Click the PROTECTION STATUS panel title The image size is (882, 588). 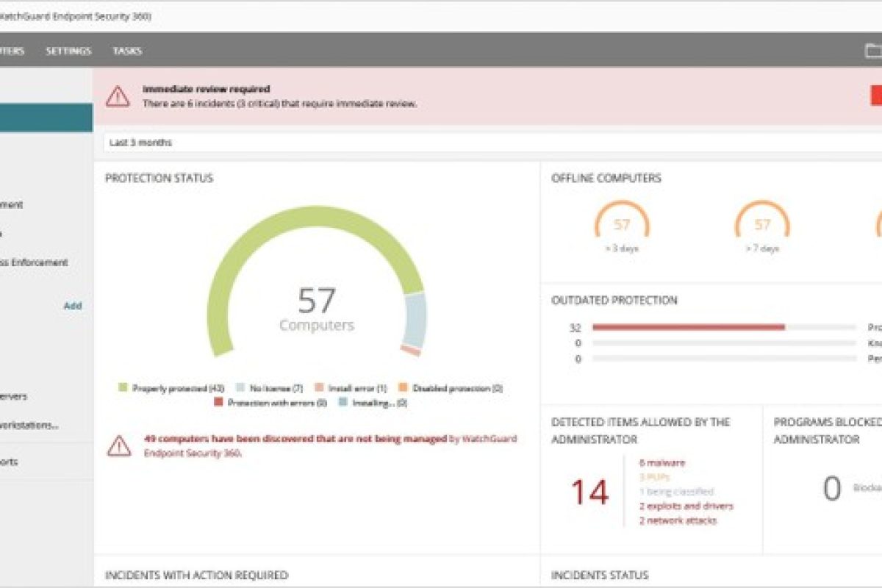159,178
